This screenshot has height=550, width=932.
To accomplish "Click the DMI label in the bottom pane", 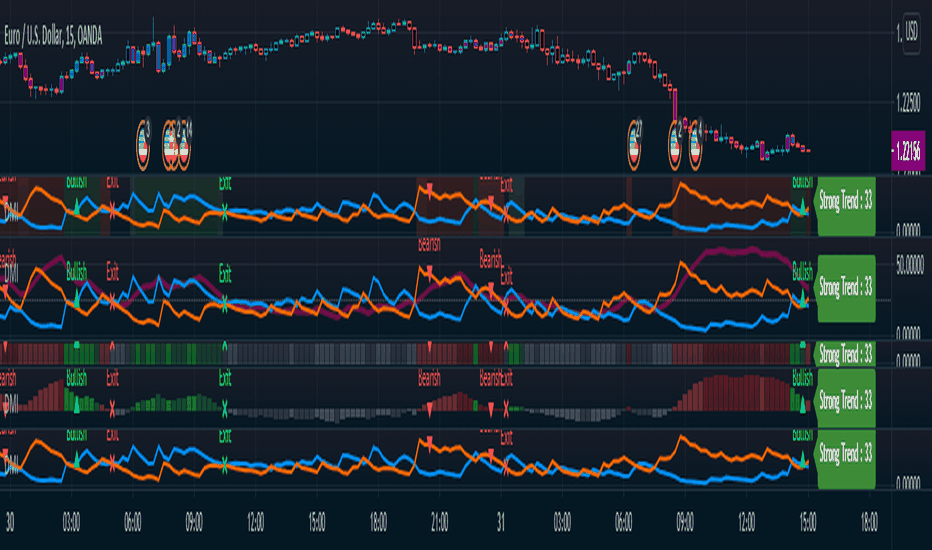I will 11,466.
